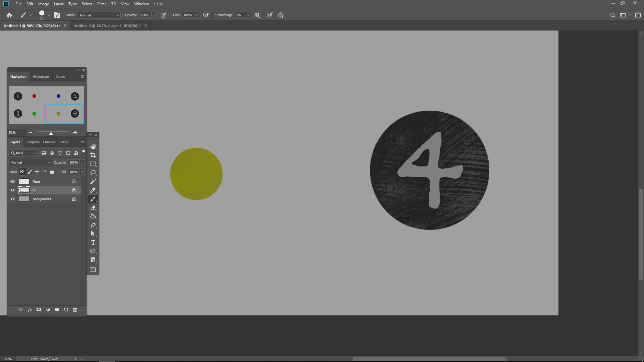Hide the Background layer

point(13,199)
